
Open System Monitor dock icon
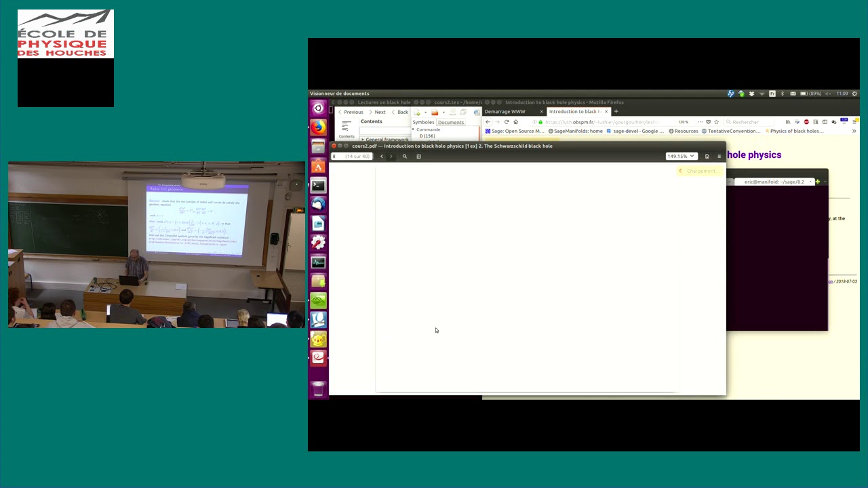(x=318, y=262)
